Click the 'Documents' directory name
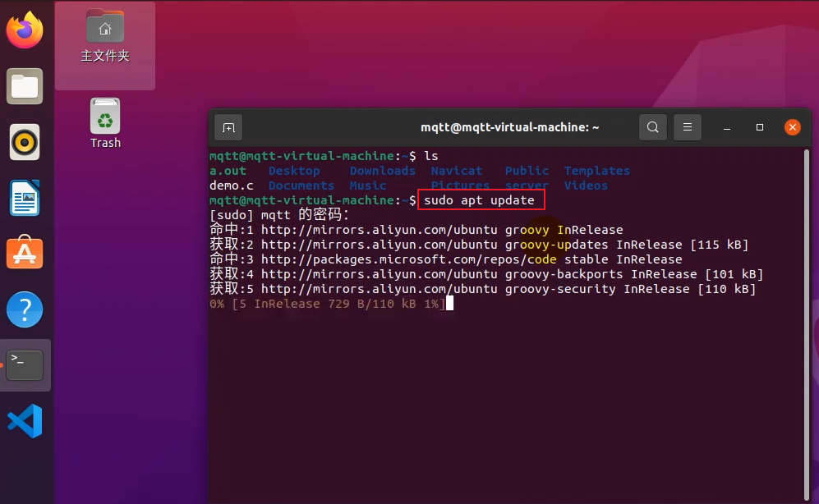The width and height of the screenshot is (819, 504). point(301,186)
